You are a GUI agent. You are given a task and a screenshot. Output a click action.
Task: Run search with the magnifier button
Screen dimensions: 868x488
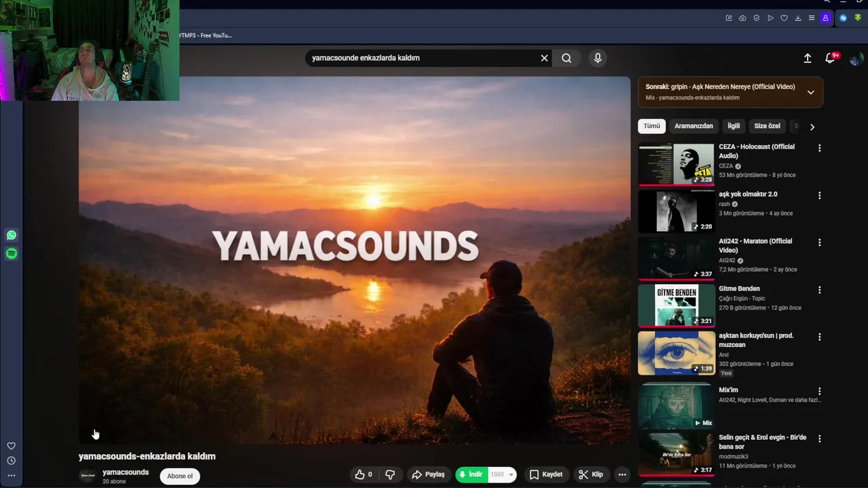click(567, 58)
